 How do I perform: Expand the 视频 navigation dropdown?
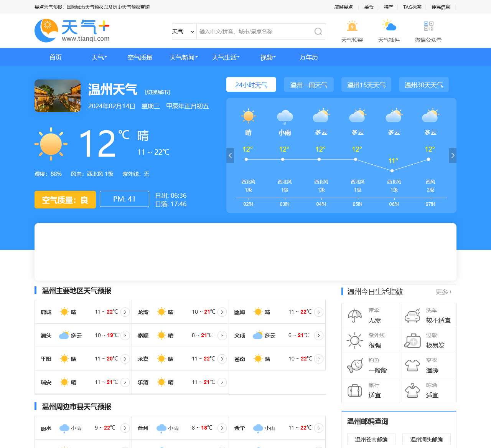267,57
